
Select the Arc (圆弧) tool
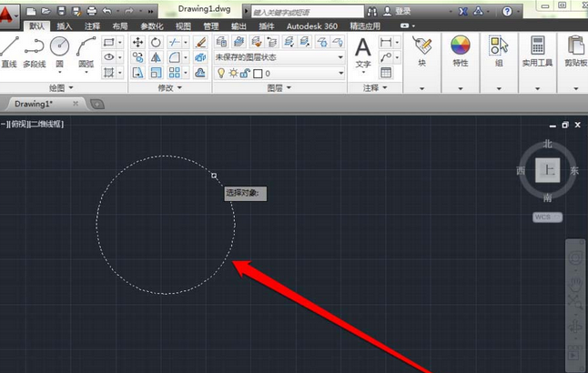[86, 49]
